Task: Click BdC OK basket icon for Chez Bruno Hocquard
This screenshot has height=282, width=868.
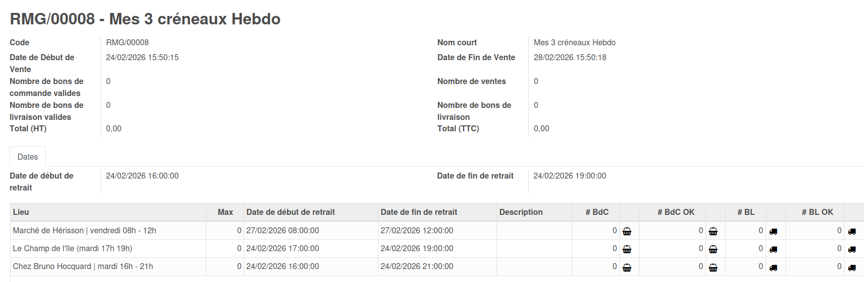Action: tap(713, 268)
